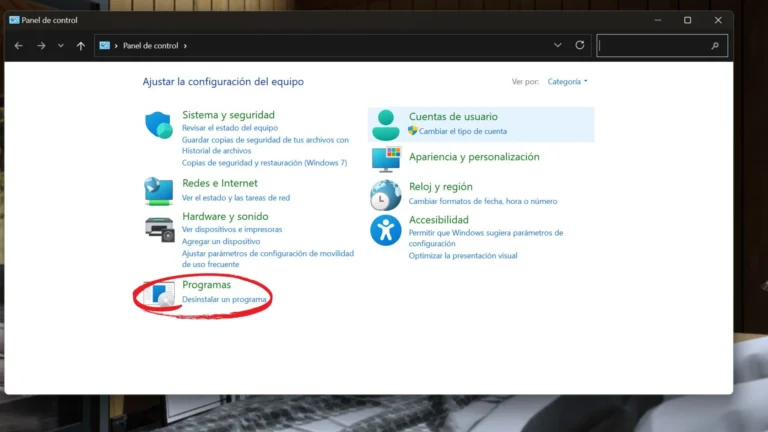Select Ver dispositivos e impresoras link
The height and width of the screenshot is (432, 768).
pos(232,229)
